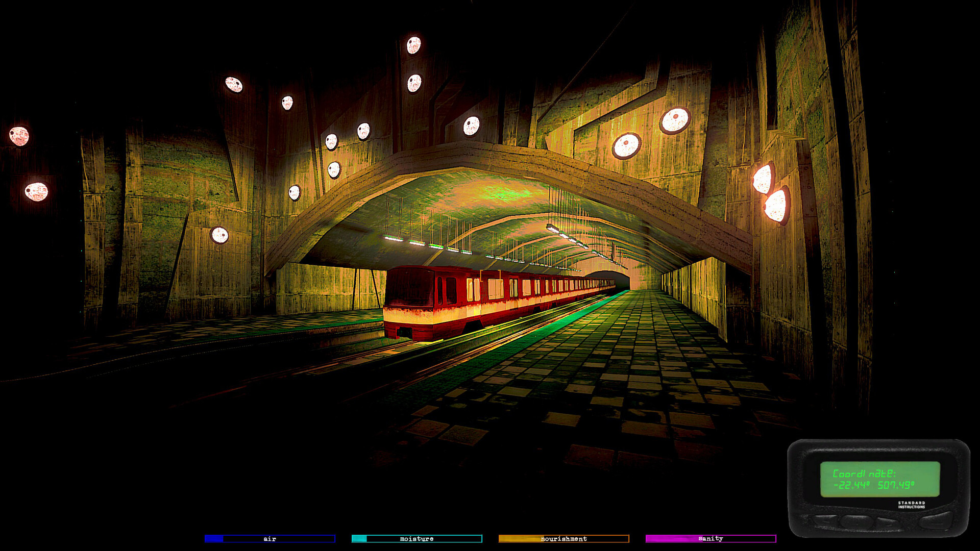Viewport: 980px width, 551px height.
Task: Toggle the moisture stat bar
Action: click(416, 538)
